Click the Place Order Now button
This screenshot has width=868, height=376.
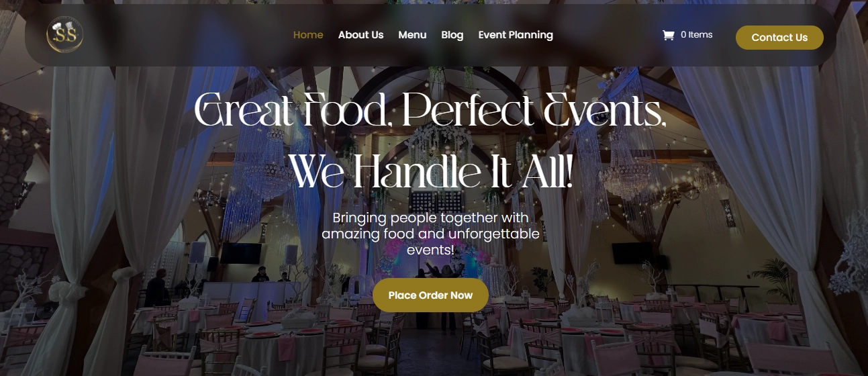point(430,295)
